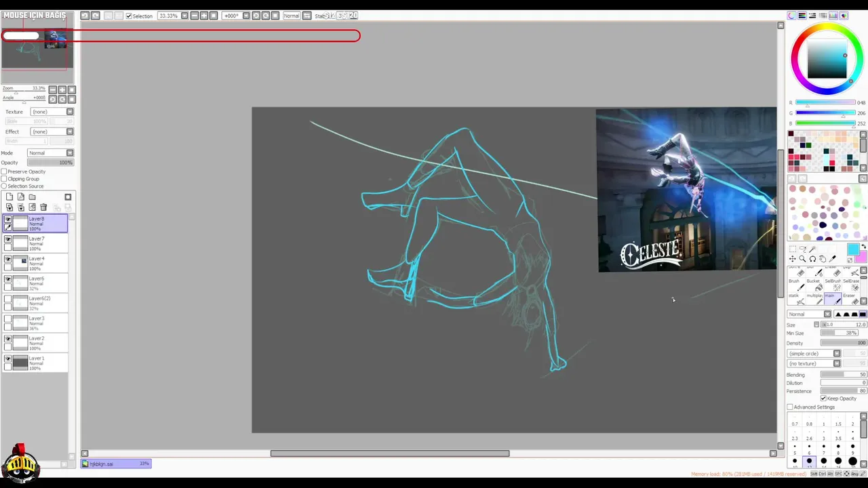Click the Undo arrow in top toolbar

(x=85, y=16)
